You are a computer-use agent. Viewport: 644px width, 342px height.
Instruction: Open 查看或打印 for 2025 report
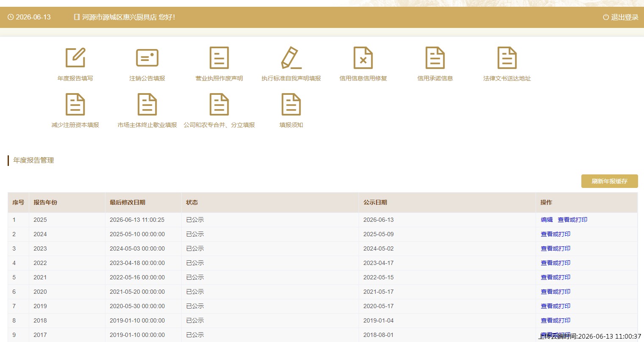point(572,220)
